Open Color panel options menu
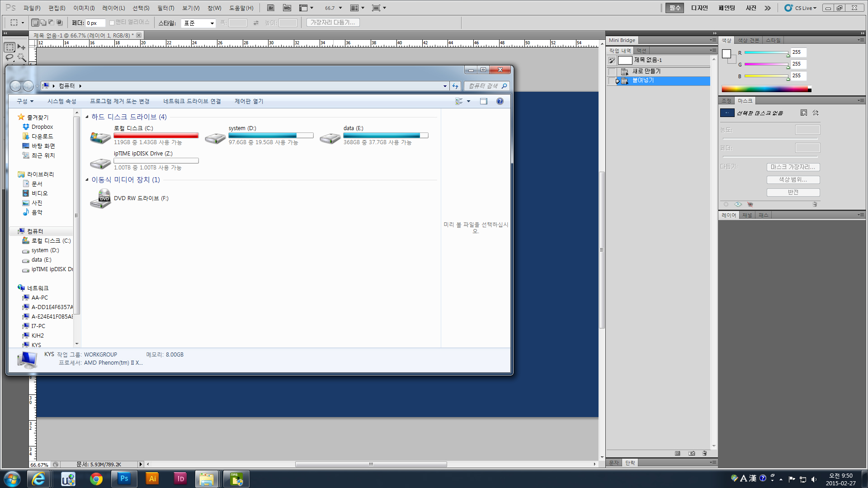Screen dimensions: 868x488 pos(861,40)
